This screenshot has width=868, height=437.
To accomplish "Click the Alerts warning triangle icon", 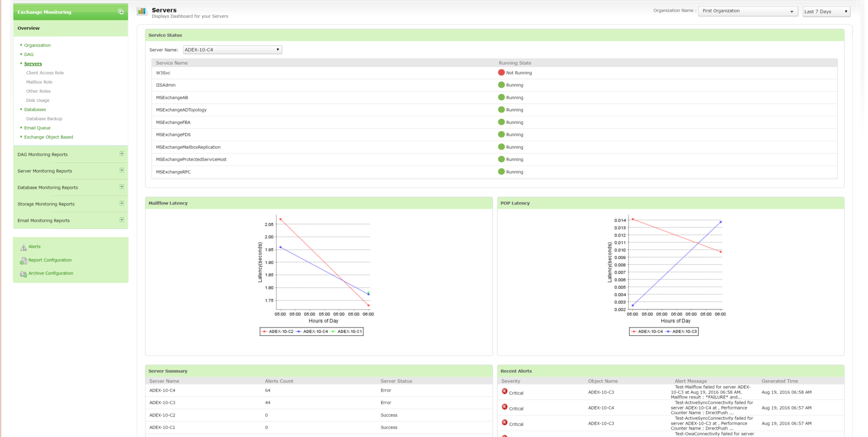I will point(23,248).
